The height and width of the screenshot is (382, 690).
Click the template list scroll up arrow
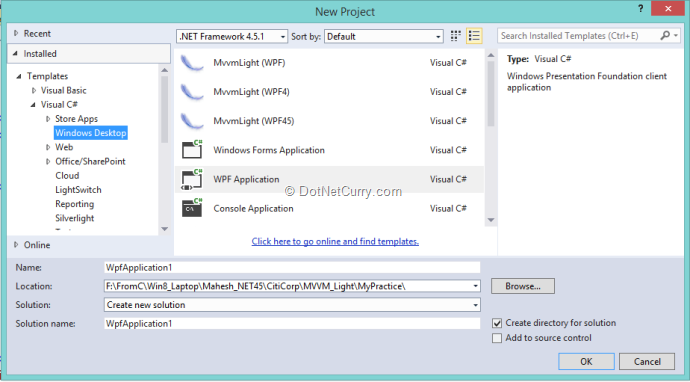click(491, 55)
